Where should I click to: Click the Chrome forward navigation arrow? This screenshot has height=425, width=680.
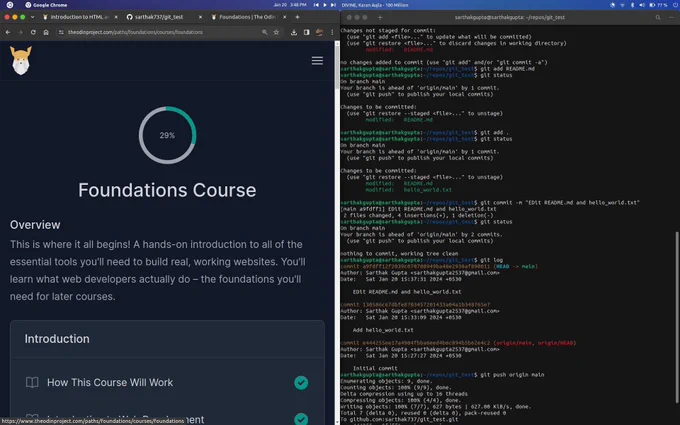pos(20,32)
